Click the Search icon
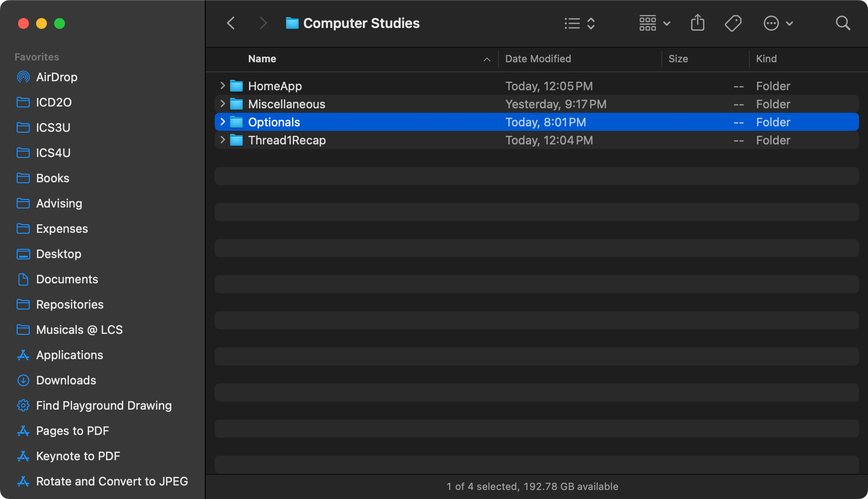Viewport: 868px width, 499px height. coord(843,23)
